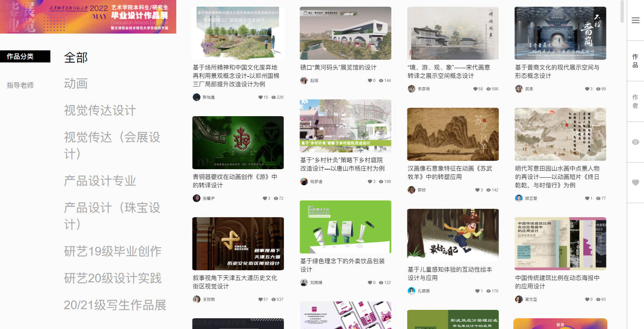Screen dimensions: 644x329
Task: Open title link 碛口“黄河码头”展览馆的设计
Action: [338, 67]
